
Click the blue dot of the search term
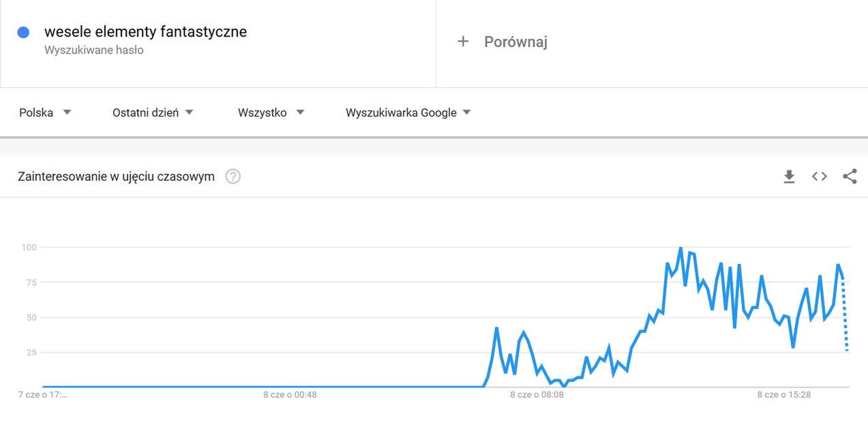point(24,32)
